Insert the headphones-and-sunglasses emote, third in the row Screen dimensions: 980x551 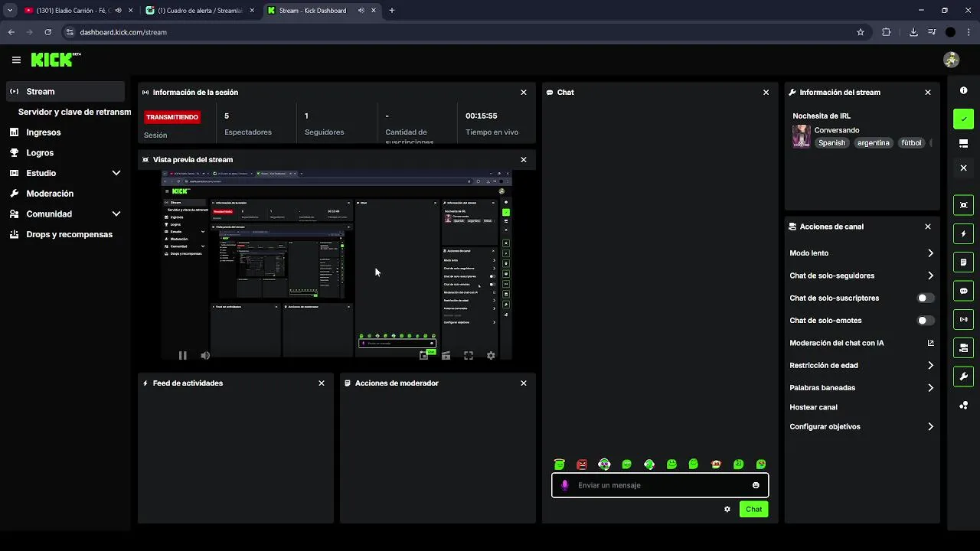click(x=604, y=464)
